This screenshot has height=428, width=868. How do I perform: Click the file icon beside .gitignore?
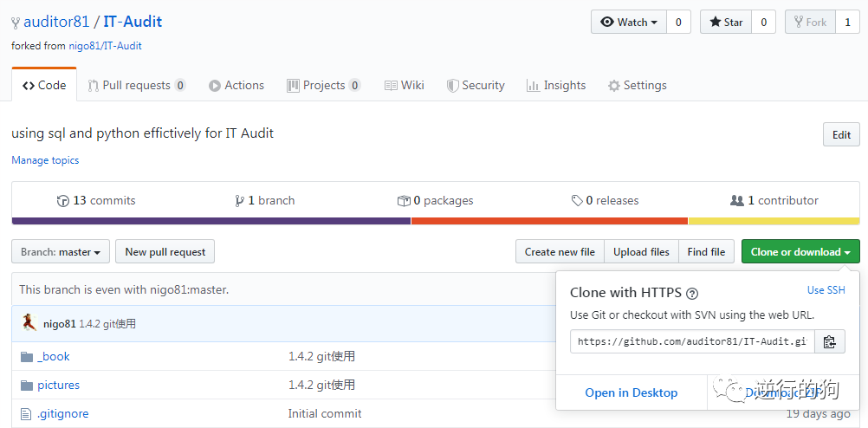click(25, 413)
